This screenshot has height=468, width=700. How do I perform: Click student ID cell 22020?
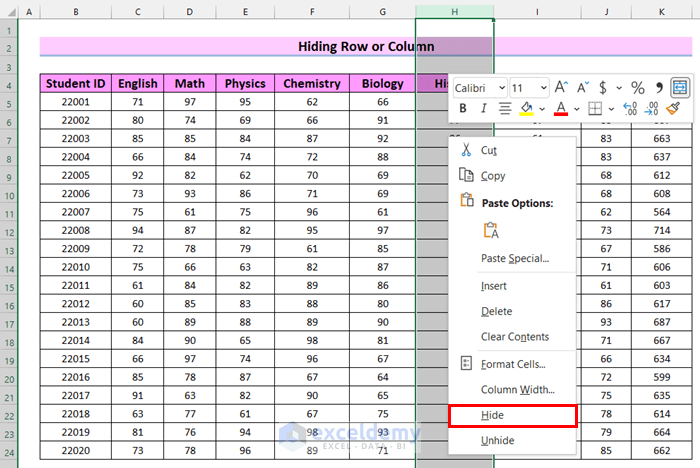76,451
